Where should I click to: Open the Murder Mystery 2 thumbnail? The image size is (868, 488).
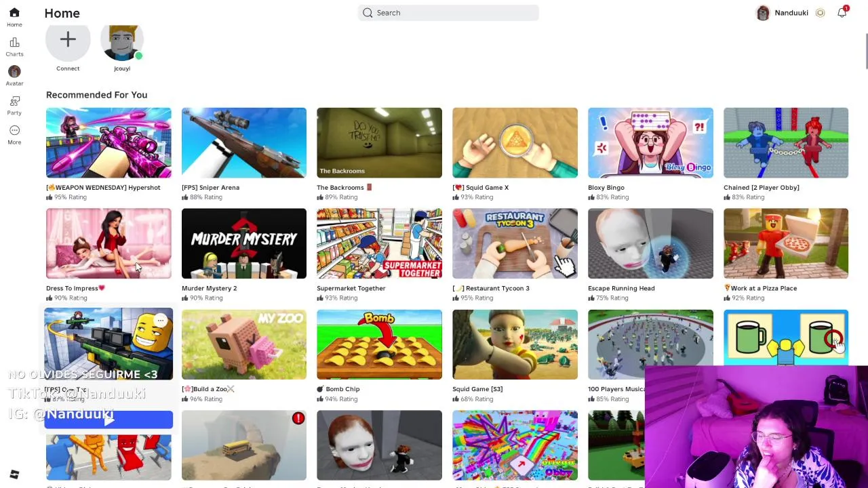coord(244,243)
